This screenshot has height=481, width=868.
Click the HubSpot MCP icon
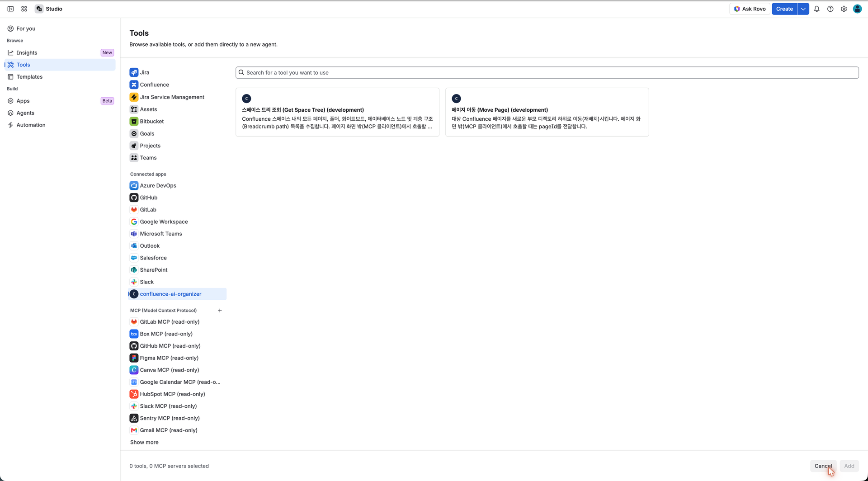click(134, 394)
